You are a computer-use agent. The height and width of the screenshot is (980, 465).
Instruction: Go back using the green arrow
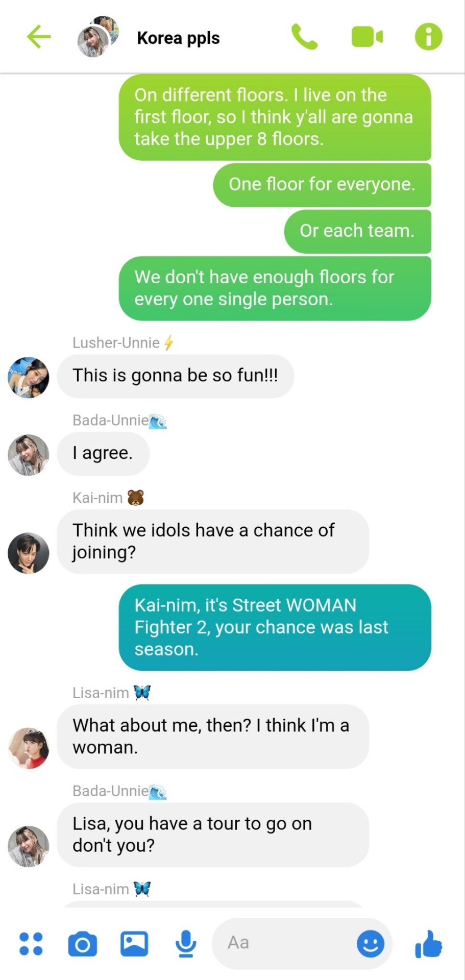point(39,37)
